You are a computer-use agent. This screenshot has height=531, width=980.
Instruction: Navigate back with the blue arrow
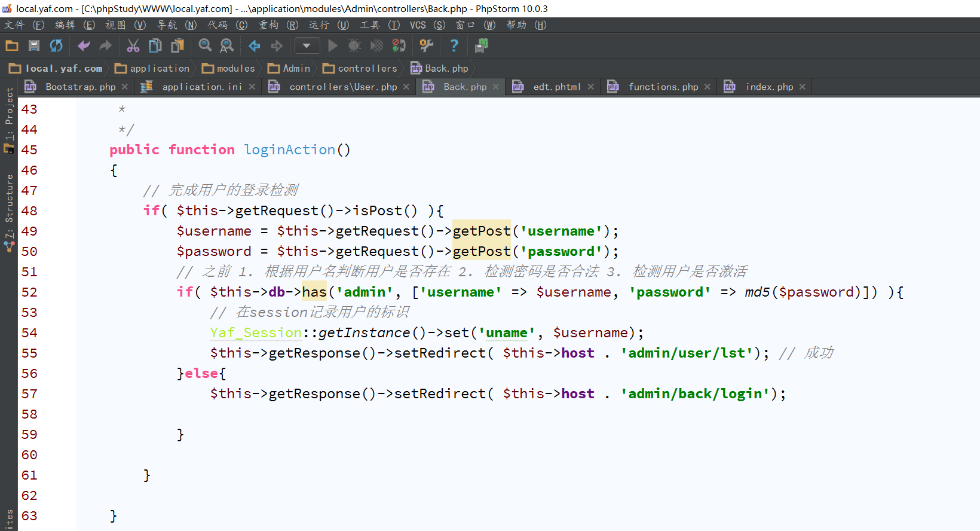pos(255,45)
